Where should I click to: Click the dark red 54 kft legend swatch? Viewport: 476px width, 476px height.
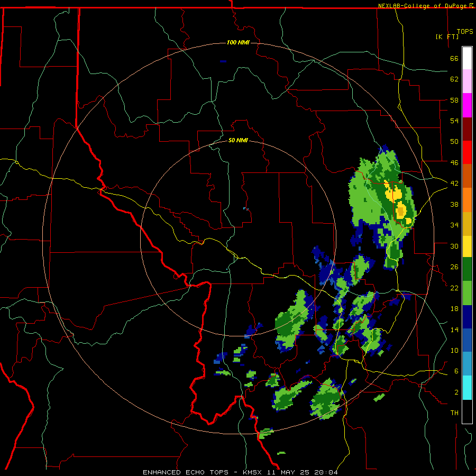[x=467, y=129]
